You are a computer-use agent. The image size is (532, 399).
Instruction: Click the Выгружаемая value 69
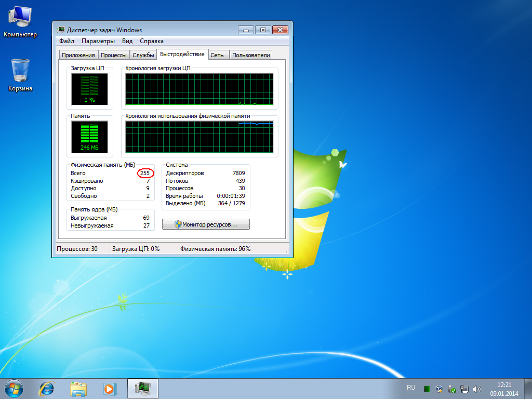click(x=146, y=218)
